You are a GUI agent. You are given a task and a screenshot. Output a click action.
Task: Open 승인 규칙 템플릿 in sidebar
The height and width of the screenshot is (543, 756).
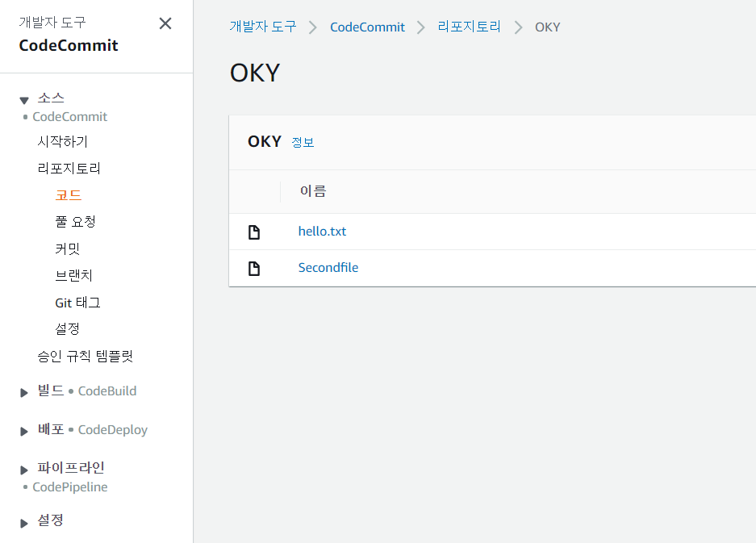click(x=86, y=356)
